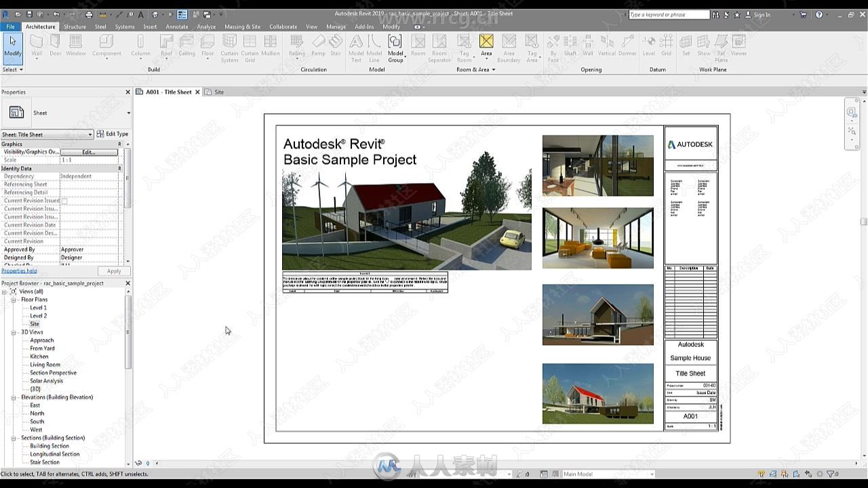Click the Set work plane icon
Screen dimensions: 868x488
point(686,43)
